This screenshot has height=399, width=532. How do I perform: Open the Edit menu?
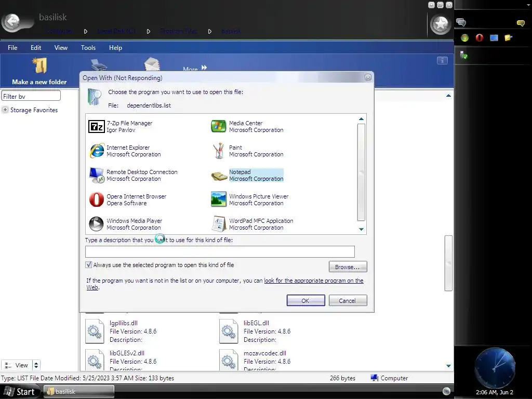tap(36, 47)
